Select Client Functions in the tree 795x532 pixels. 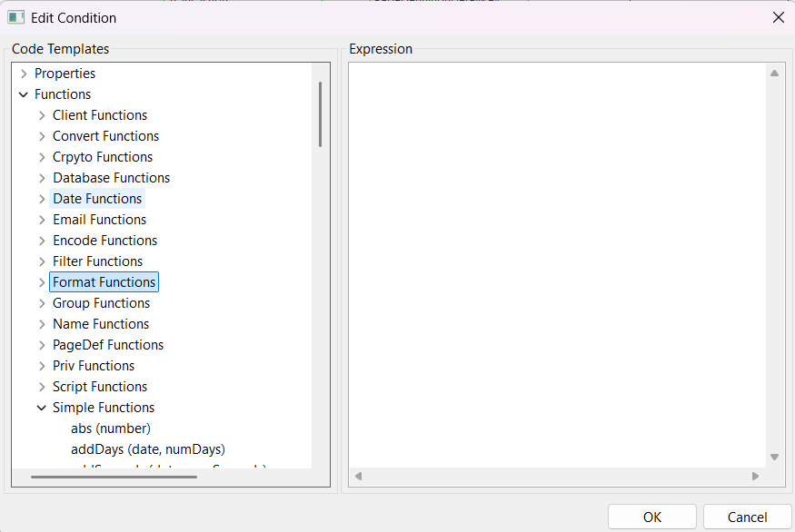(100, 115)
